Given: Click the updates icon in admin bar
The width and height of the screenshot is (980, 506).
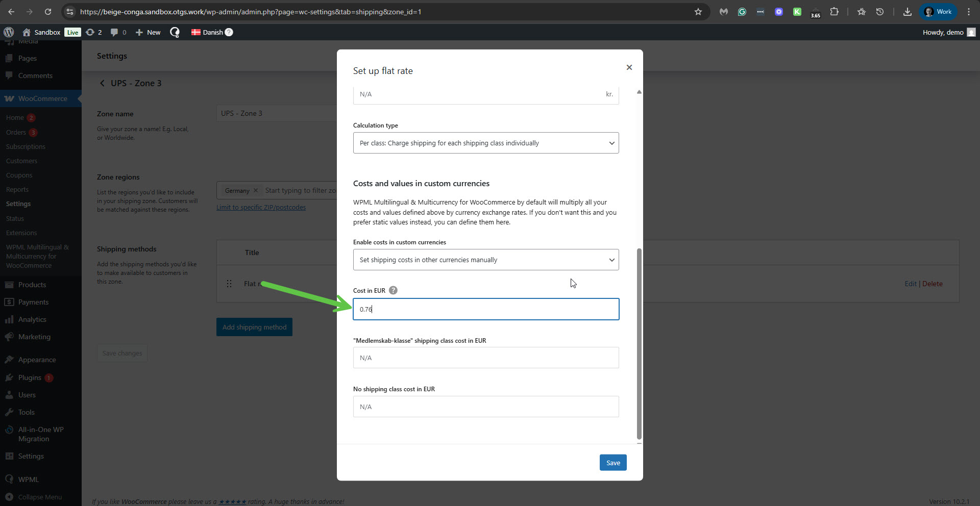Looking at the screenshot, I should pyautogui.click(x=90, y=32).
